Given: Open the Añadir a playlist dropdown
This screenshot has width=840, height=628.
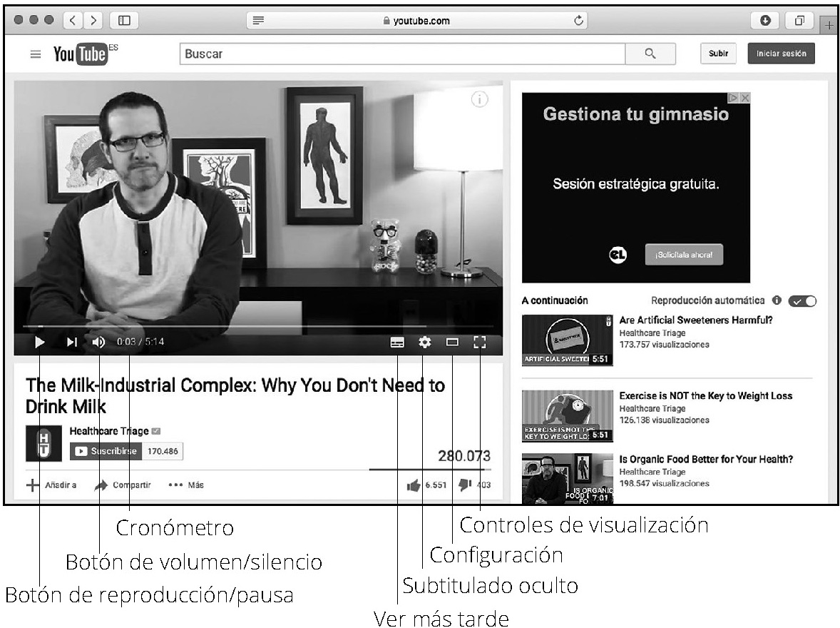Looking at the screenshot, I should click(51, 485).
